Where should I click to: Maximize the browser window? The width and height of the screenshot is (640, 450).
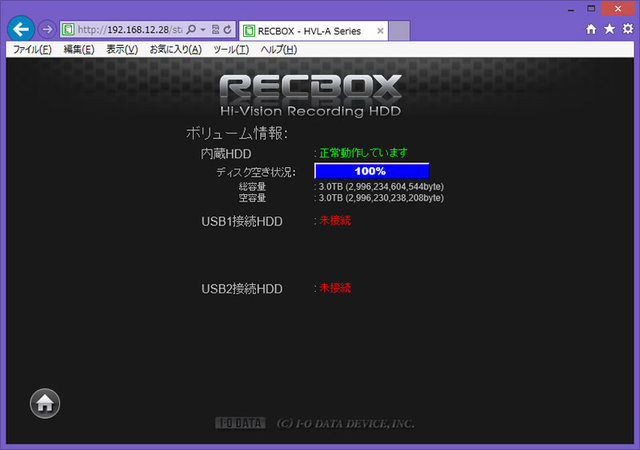point(591,9)
